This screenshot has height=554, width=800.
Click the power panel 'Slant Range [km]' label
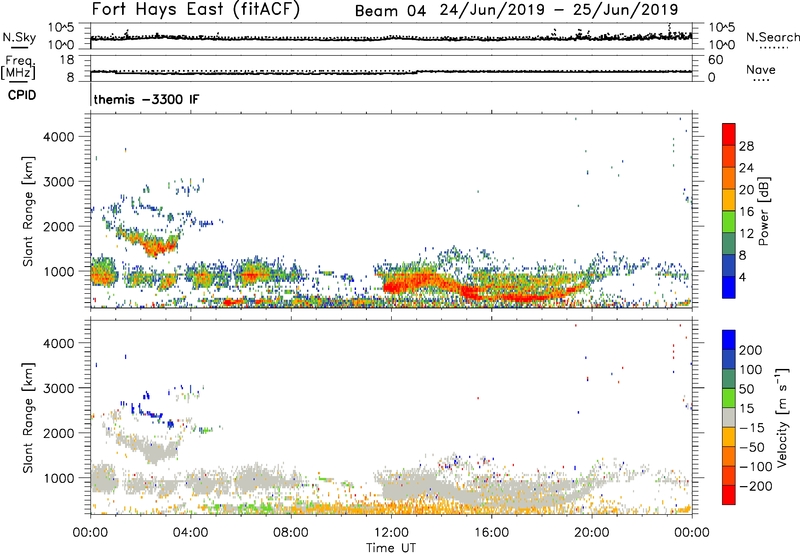click(28, 211)
